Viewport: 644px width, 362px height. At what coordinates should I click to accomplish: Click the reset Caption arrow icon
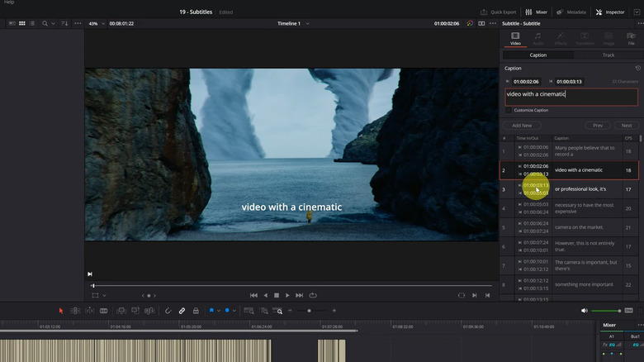click(637, 69)
